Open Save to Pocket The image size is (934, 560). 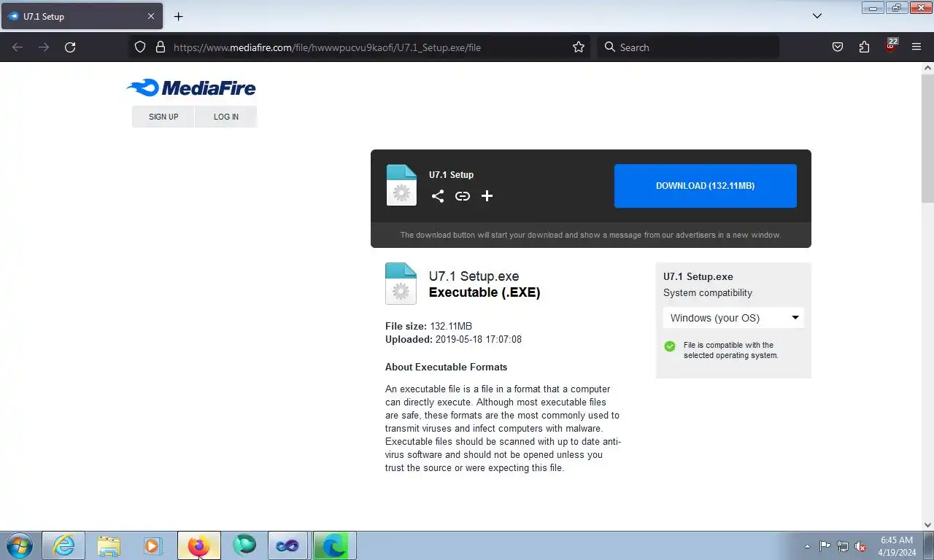(838, 47)
